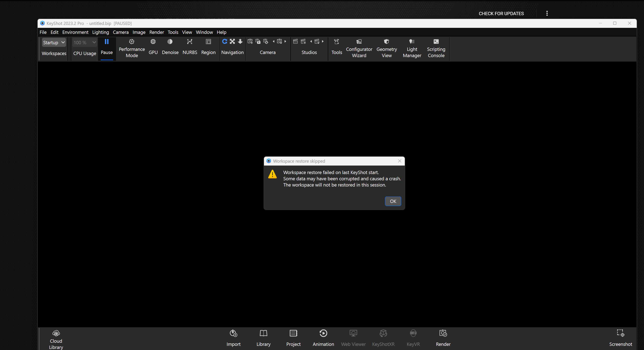
Task: Click OK in the Workspace restore skipped dialog
Action: click(393, 201)
